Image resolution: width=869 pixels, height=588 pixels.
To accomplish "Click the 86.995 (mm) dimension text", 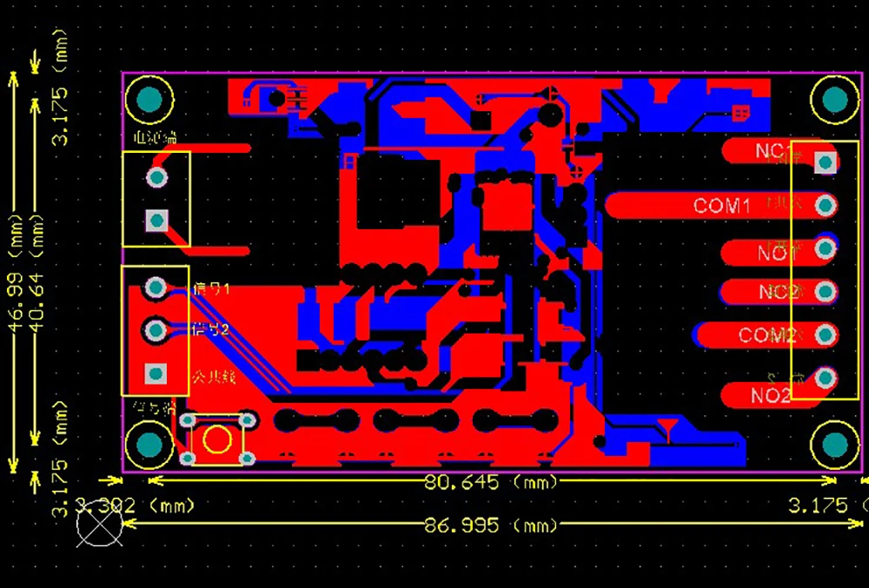I will (490, 525).
